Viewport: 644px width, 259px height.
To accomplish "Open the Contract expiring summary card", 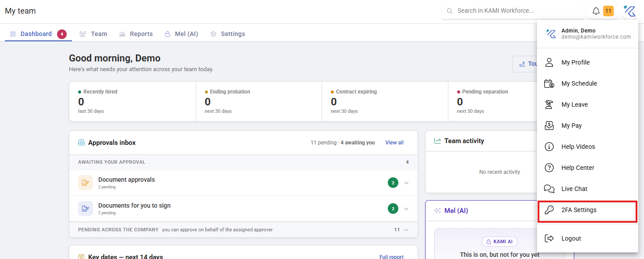I will coord(385,101).
